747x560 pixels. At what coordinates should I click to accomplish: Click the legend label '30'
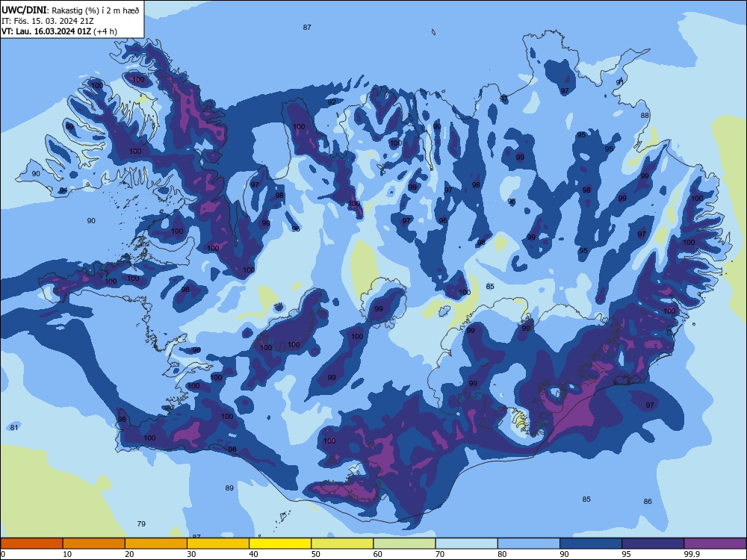tap(191, 554)
